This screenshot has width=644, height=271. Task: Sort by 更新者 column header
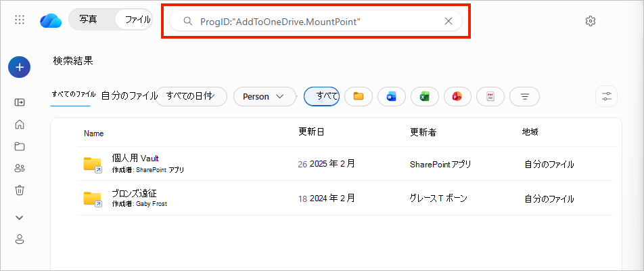click(423, 132)
